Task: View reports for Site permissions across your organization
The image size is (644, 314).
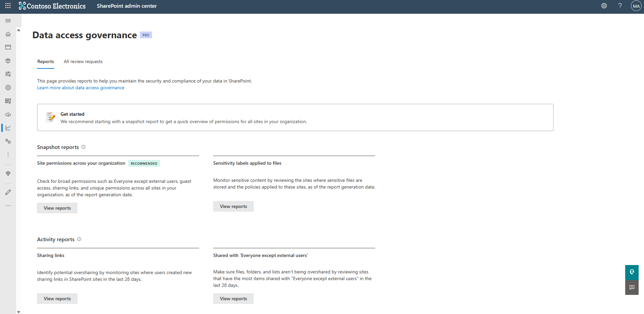Action: 57,208
